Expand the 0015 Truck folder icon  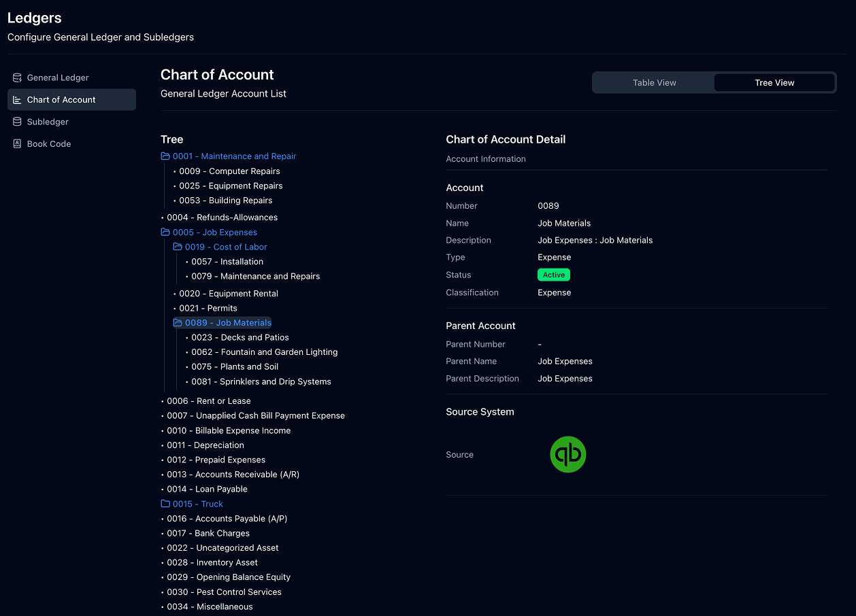pos(165,504)
